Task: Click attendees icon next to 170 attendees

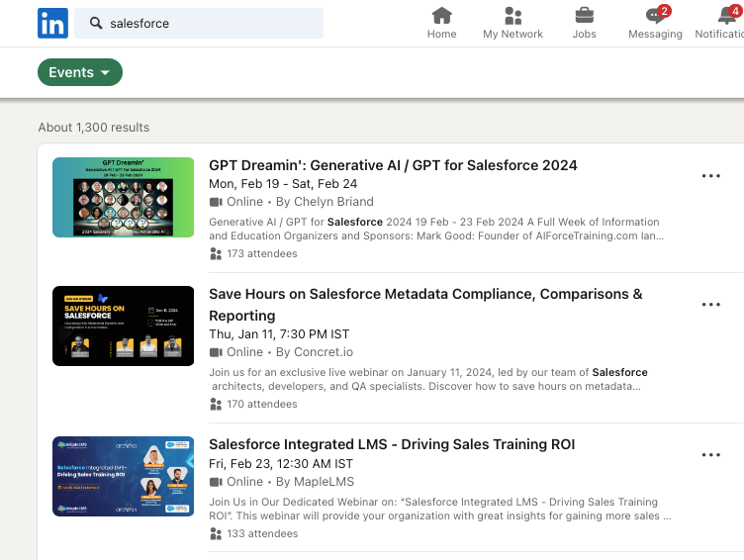Action: tap(216, 405)
